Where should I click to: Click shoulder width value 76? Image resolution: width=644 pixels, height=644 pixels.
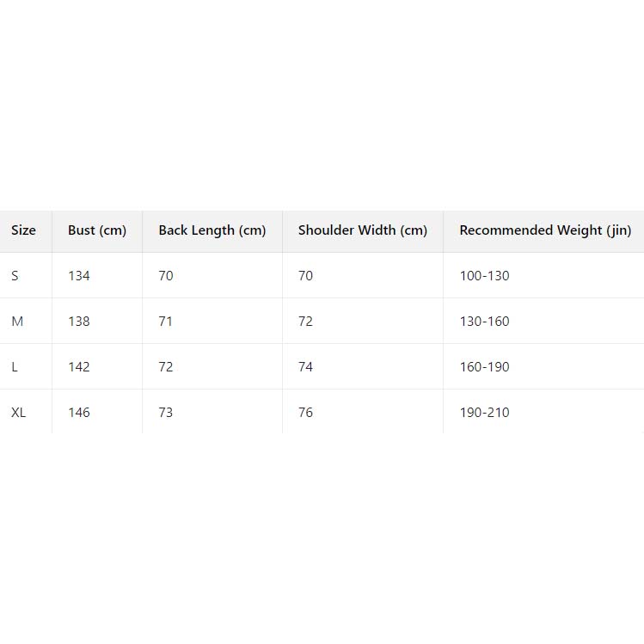[305, 413]
